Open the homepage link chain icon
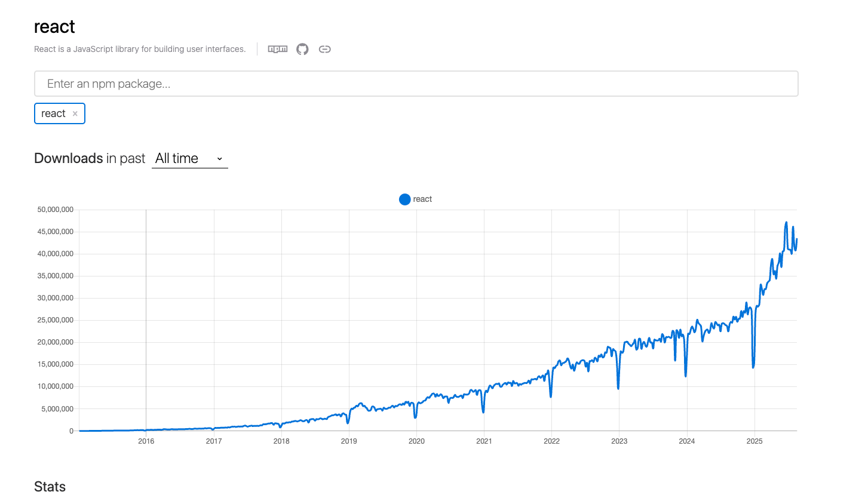The width and height of the screenshot is (868, 504). click(x=324, y=49)
